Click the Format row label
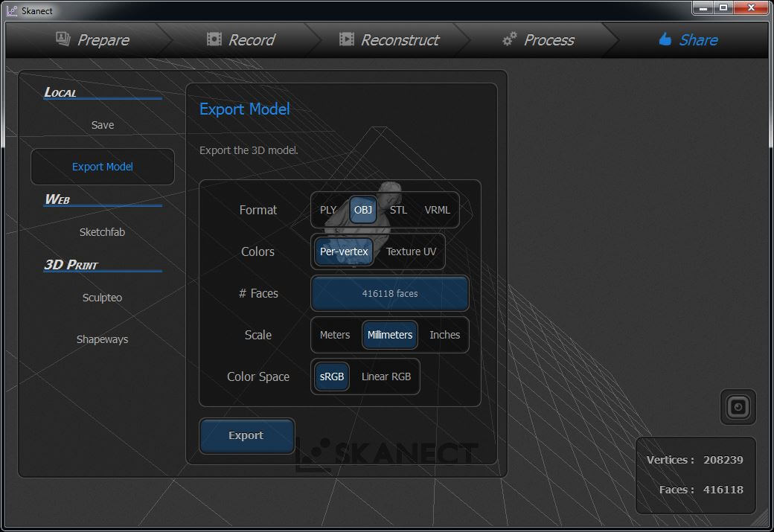The image size is (774, 532). pyautogui.click(x=258, y=211)
